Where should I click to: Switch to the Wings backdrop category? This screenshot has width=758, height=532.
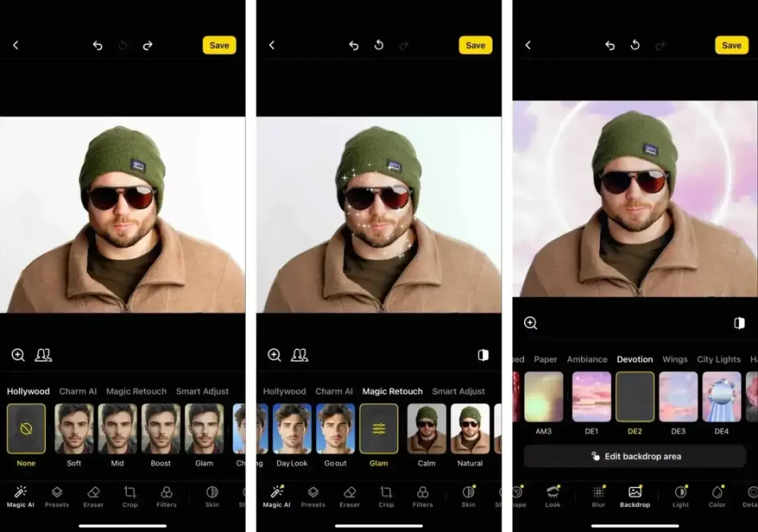point(675,359)
